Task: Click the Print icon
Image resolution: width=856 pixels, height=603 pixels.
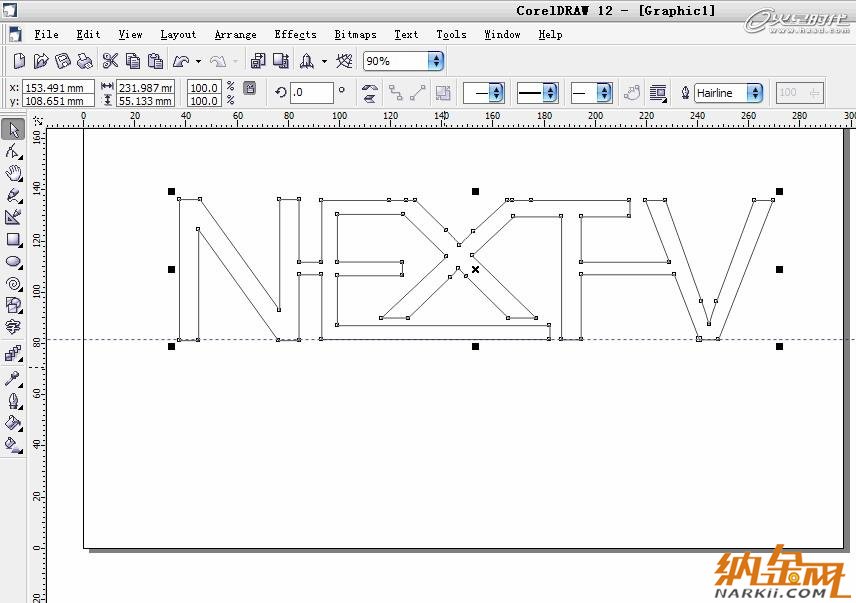Action: pos(85,61)
